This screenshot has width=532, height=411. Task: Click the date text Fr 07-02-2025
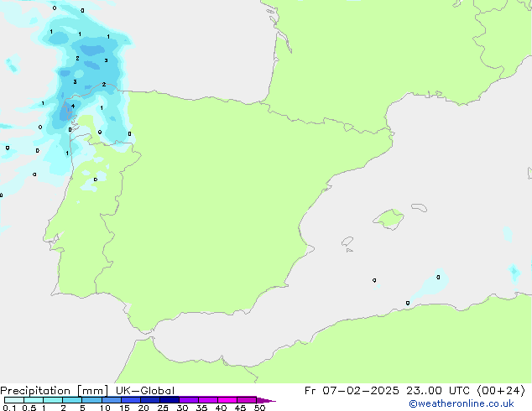pyautogui.click(x=352, y=391)
